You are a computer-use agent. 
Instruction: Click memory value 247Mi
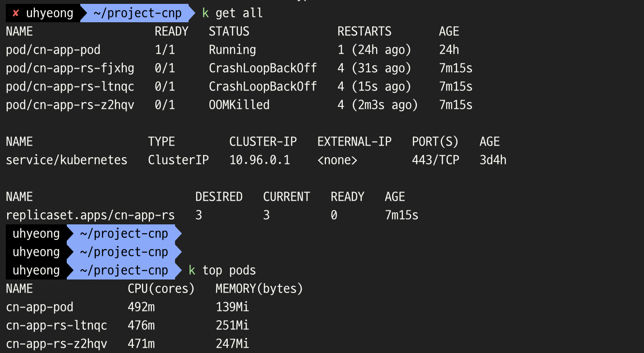click(233, 344)
